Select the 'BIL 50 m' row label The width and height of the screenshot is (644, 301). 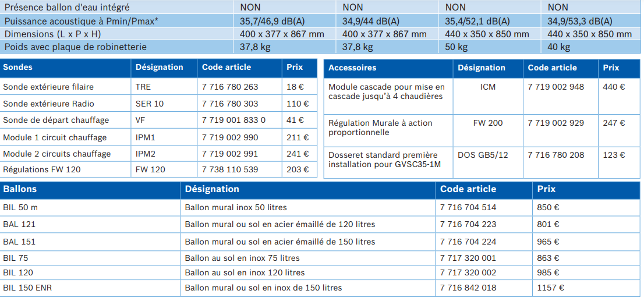click(20, 207)
